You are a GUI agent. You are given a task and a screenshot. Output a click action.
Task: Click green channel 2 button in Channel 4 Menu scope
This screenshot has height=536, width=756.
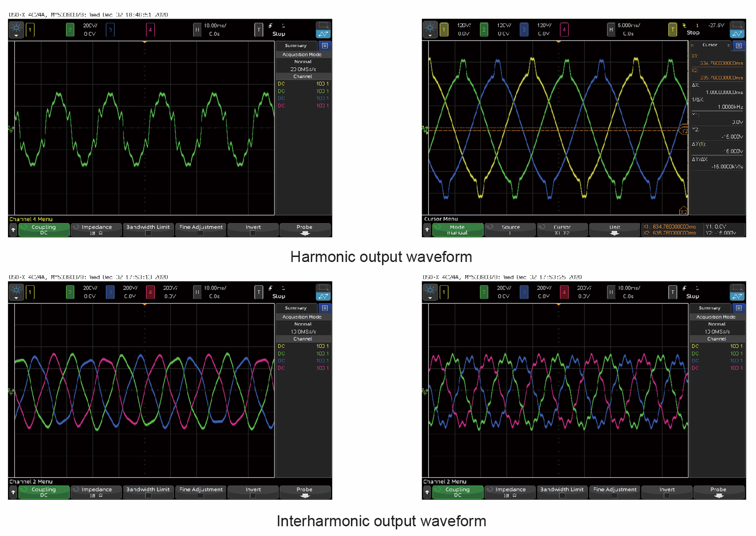click(70, 30)
